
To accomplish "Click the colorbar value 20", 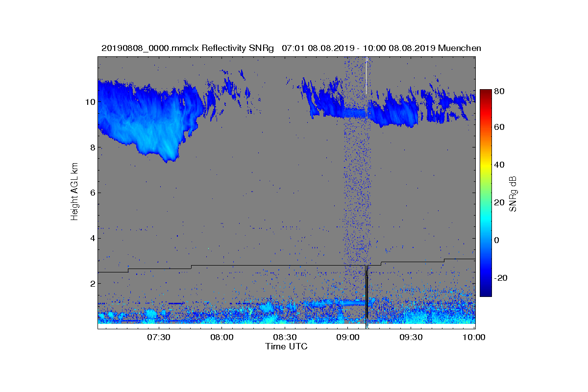I will click(500, 202).
